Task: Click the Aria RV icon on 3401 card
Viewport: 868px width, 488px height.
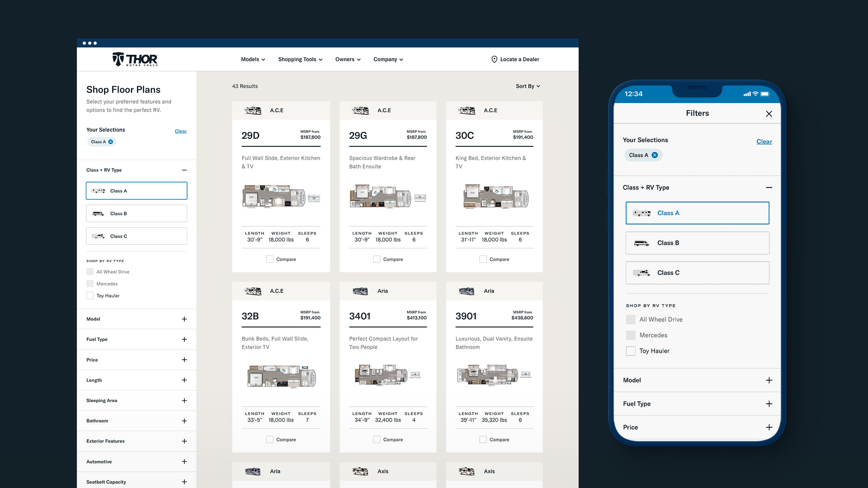Action: click(x=361, y=291)
